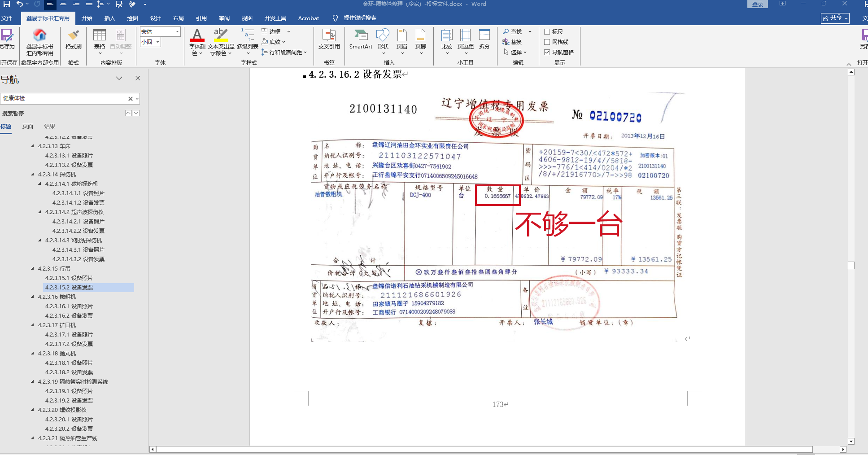Align text left from quick access toolbar
This screenshot has width=868, height=455.
coord(50,4)
